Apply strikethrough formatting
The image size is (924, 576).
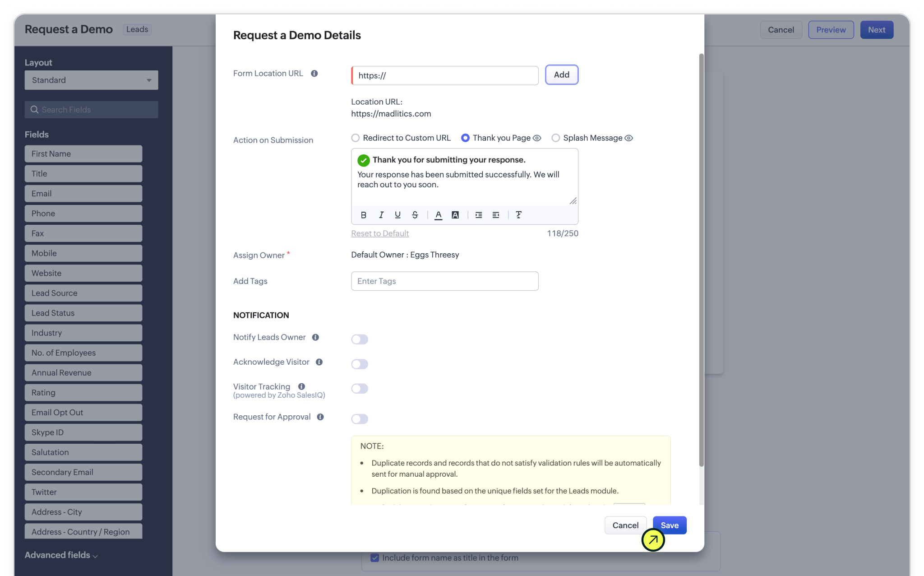click(x=415, y=215)
